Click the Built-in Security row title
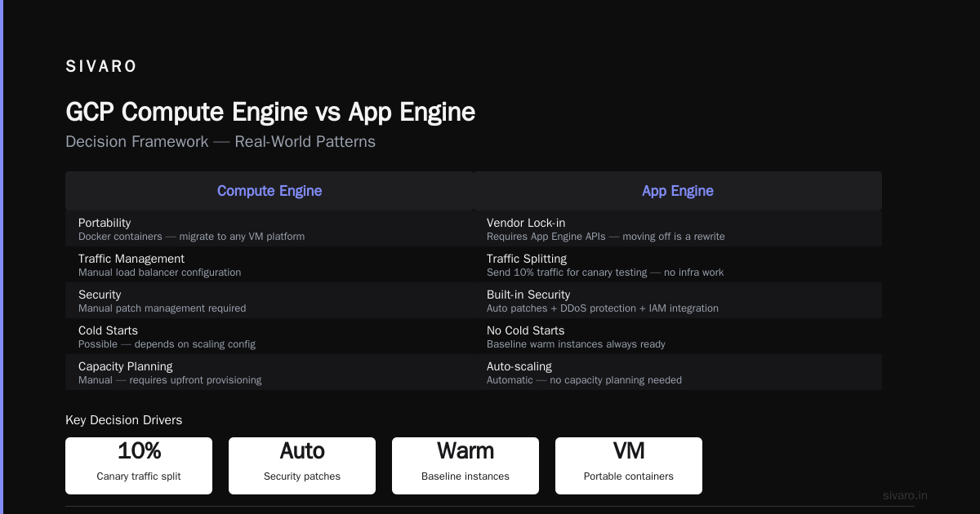Image resolution: width=980 pixels, height=514 pixels. 528,295
